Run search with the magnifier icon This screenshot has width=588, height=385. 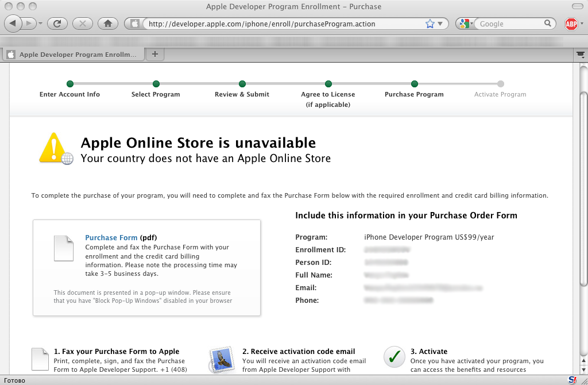tap(547, 24)
